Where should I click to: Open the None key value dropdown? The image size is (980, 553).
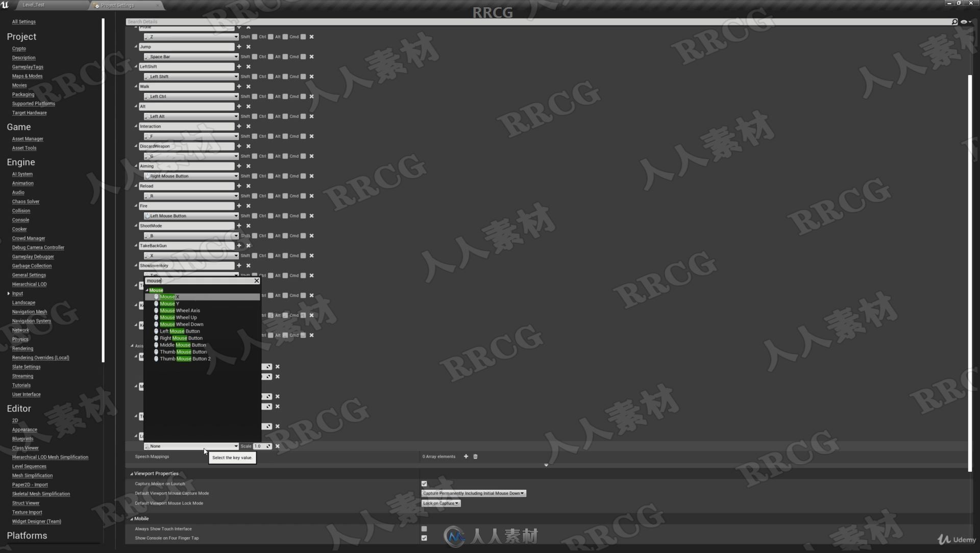(191, 446)
